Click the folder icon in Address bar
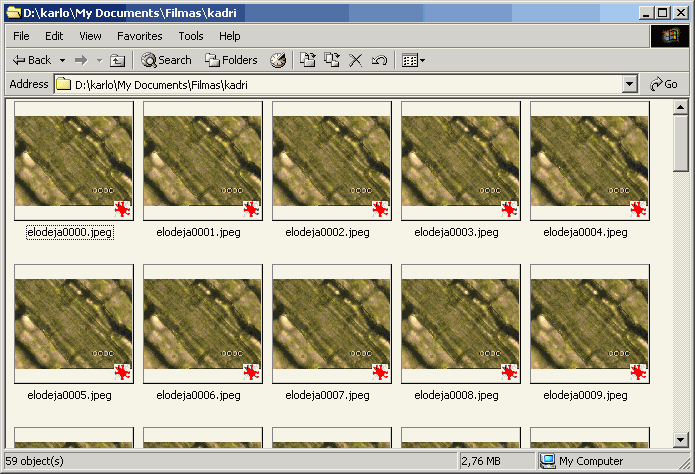The image size is (695, 474). point(63,84)
